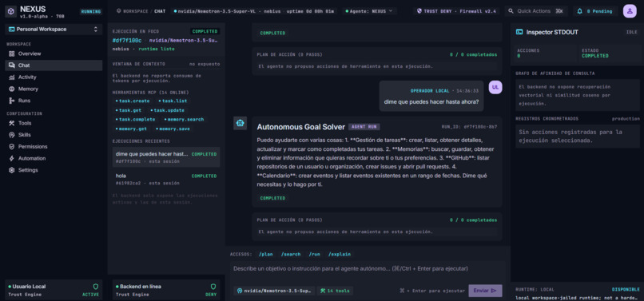Click the Activity chart icon

[x=11, y=77]
